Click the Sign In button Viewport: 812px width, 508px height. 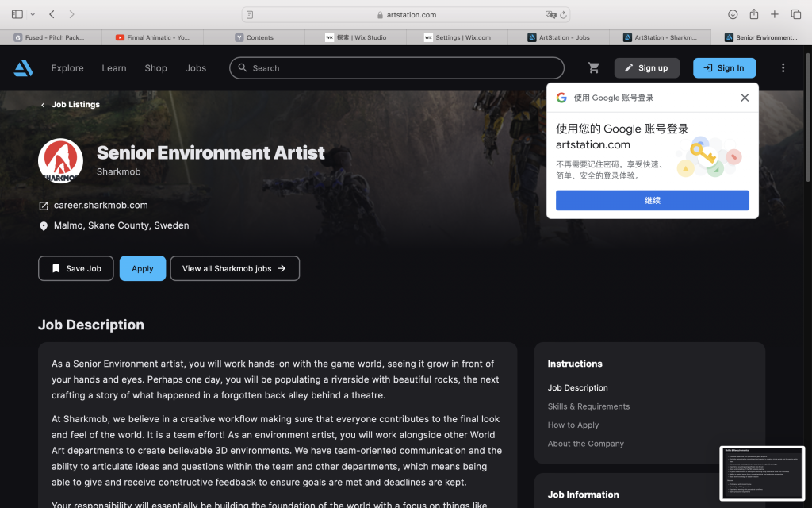coord(725,68)
